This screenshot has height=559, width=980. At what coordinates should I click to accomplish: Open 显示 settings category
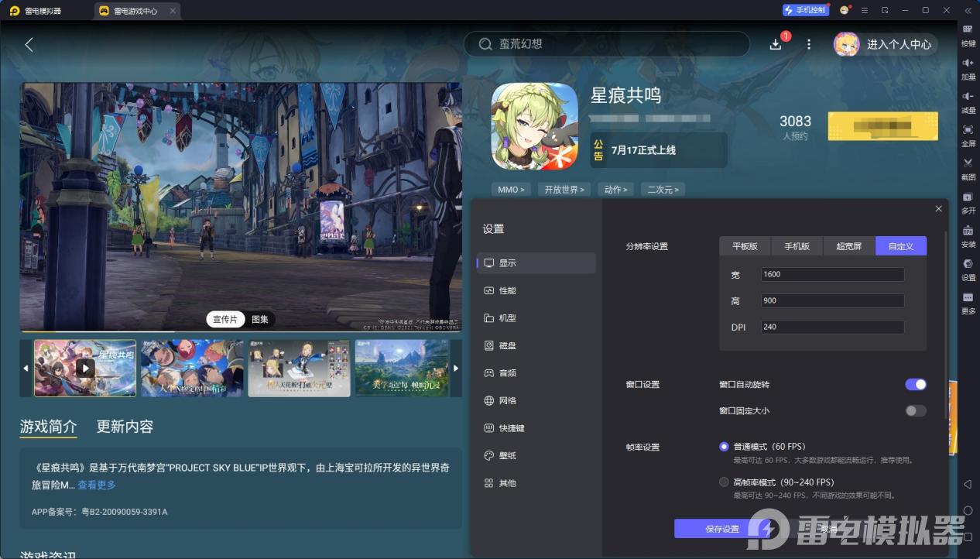point(536,263)
